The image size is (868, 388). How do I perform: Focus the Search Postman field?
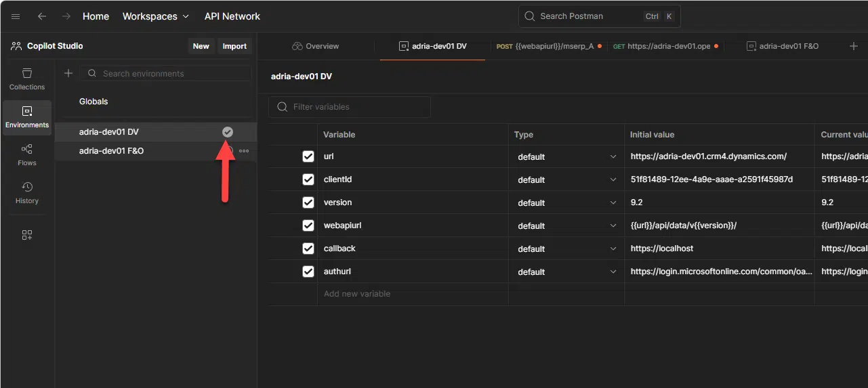[x=600, y=16]
